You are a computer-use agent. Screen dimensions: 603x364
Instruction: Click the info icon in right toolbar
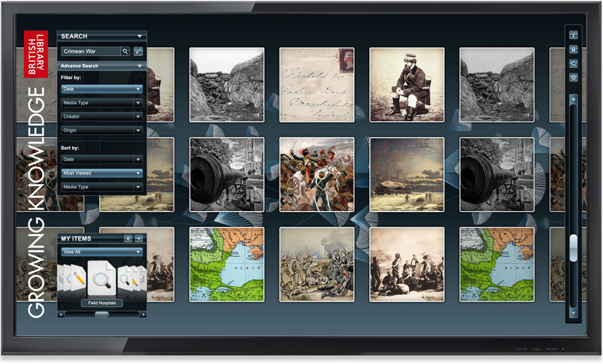(x=573, y=35)
